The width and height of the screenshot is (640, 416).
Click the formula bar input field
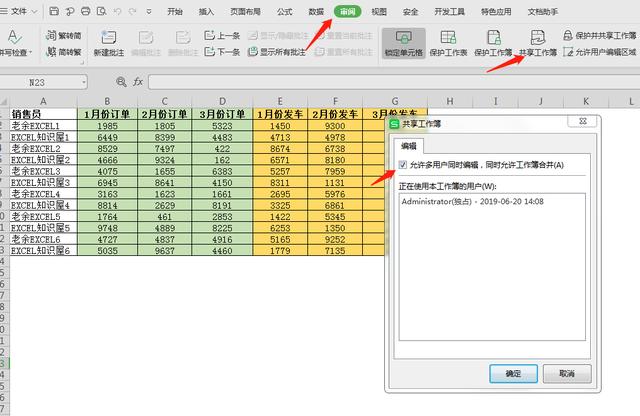click(394, 82)
